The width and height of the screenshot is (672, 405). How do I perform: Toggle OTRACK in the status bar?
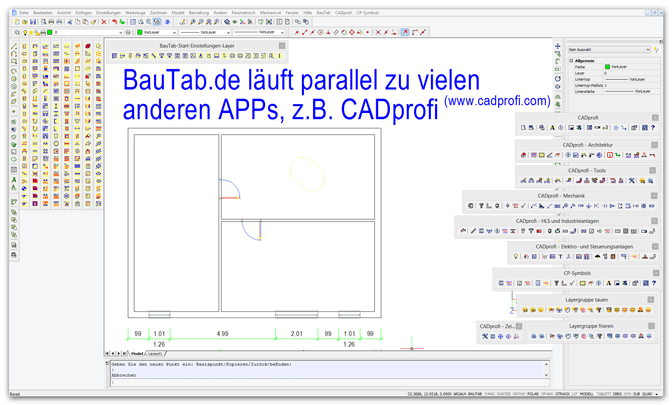coord(562,394)
